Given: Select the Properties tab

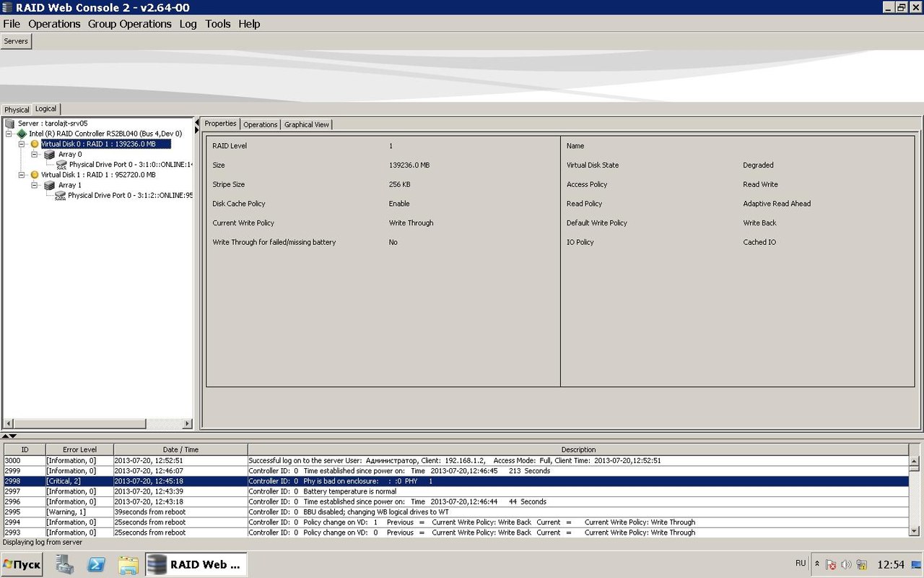Looking at the screenshot, I should (220, 124).
